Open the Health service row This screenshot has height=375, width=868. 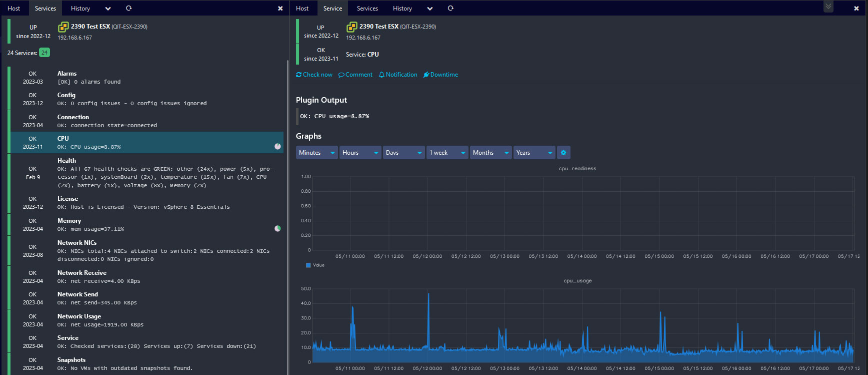pos(145,173)
